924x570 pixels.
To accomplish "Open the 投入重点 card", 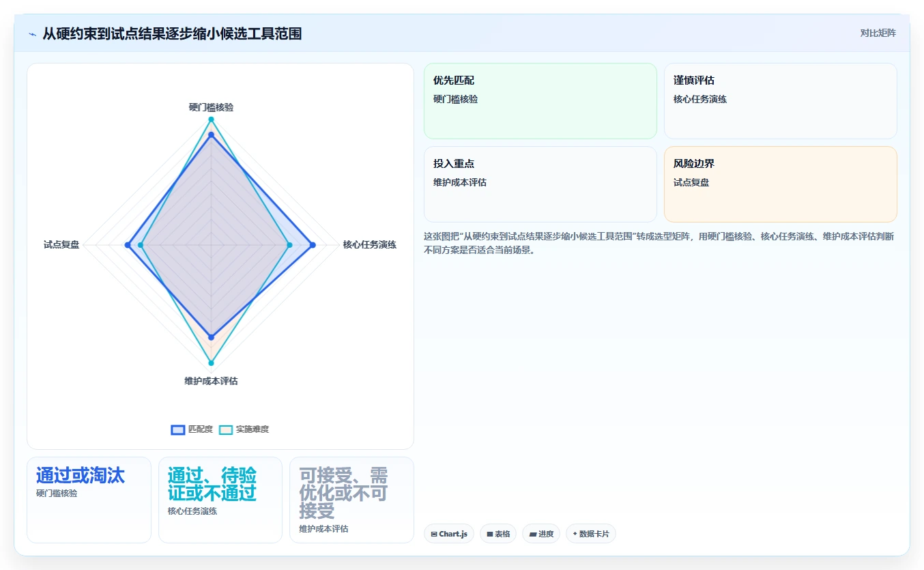I will pyautogui.click(x=540, y=184).
